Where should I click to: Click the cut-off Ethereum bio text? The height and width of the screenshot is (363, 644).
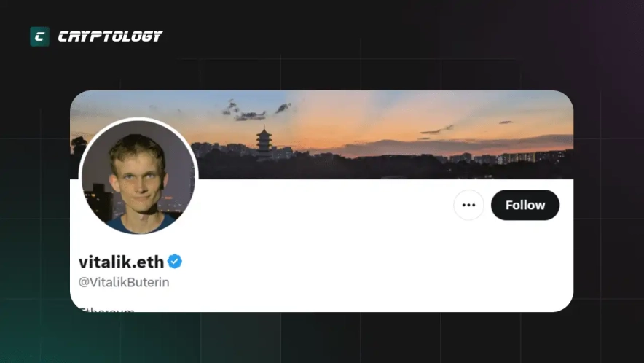(107, 309)
